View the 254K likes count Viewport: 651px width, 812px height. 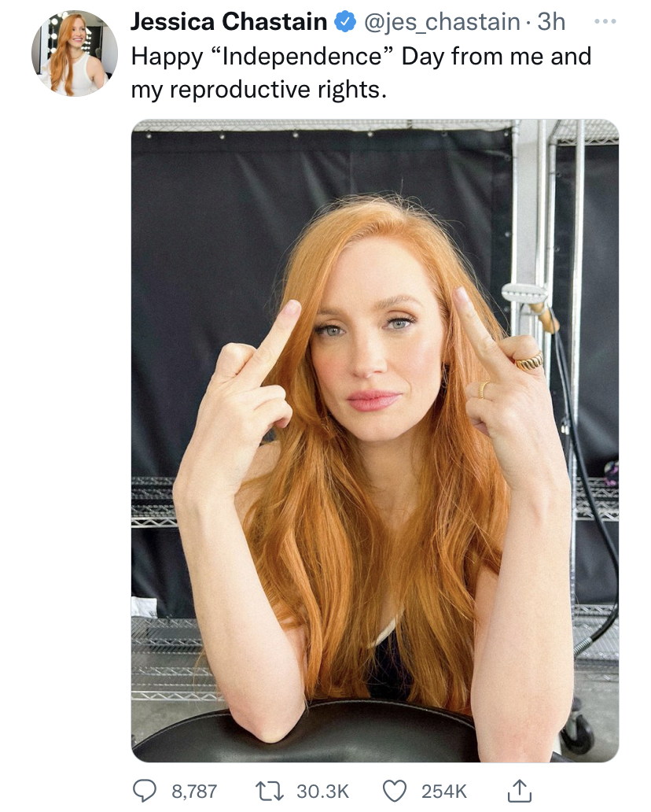[444, 792]
